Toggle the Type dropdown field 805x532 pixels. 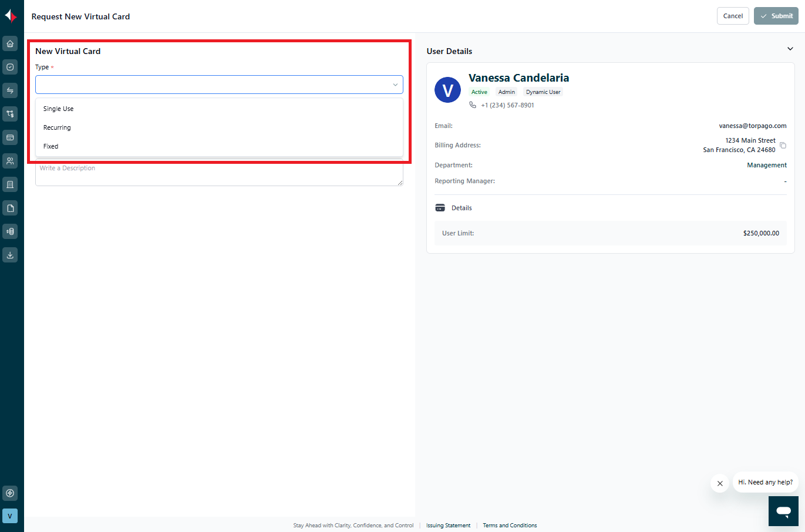[219, 85]
